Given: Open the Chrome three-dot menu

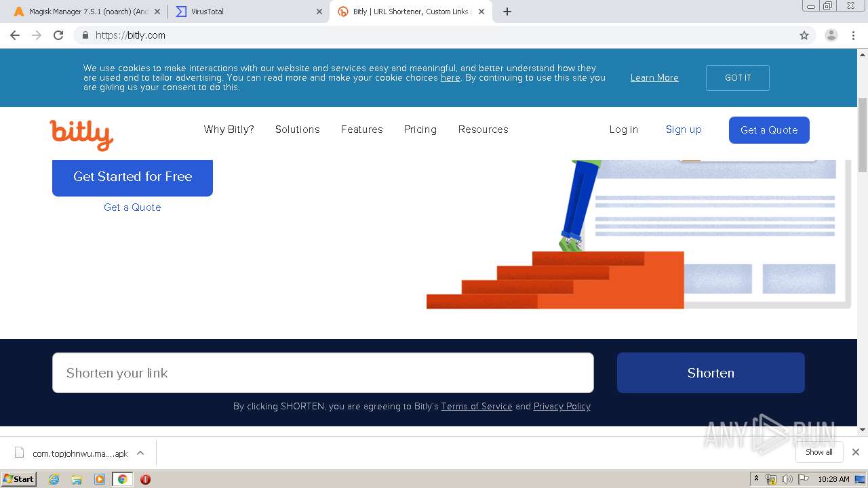Looking at the screenshot, I should 853,35.
